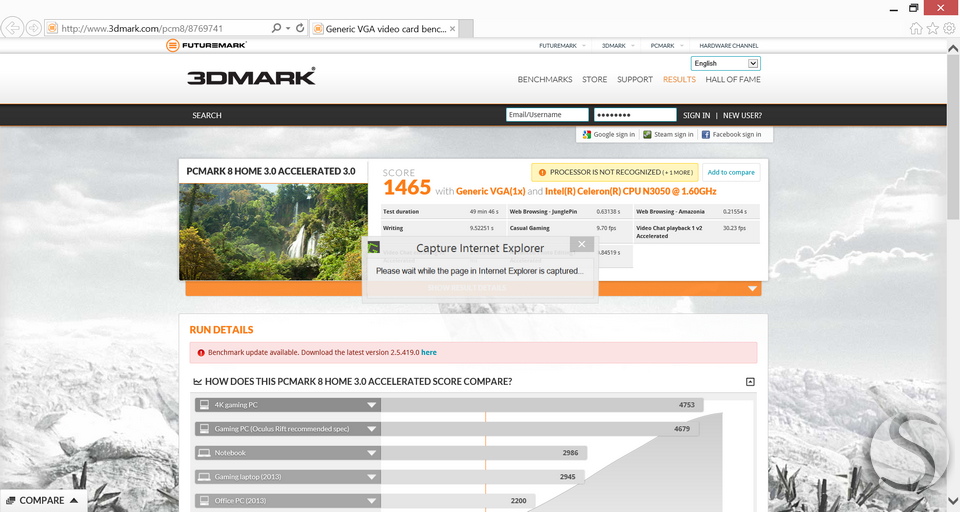Click the 'here' download link
Screen dimensions: 960x512
pyautogui.click(x=429, y=353)
